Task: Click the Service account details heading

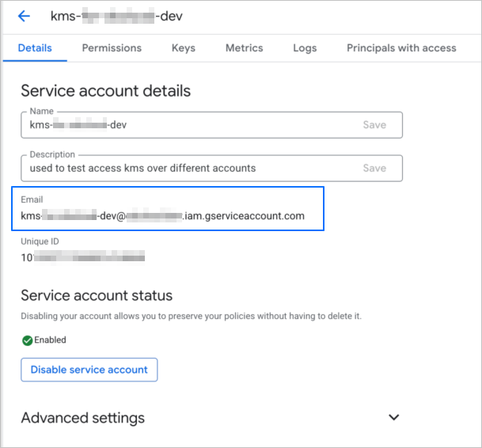Action: coord(105,90)
